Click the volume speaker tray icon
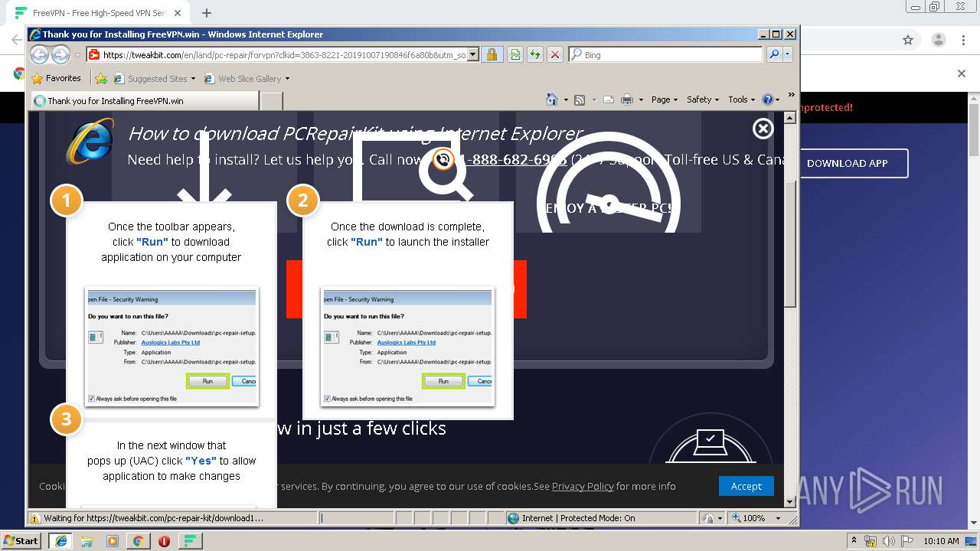Screen dimensions: 980x551 point(889,541)
